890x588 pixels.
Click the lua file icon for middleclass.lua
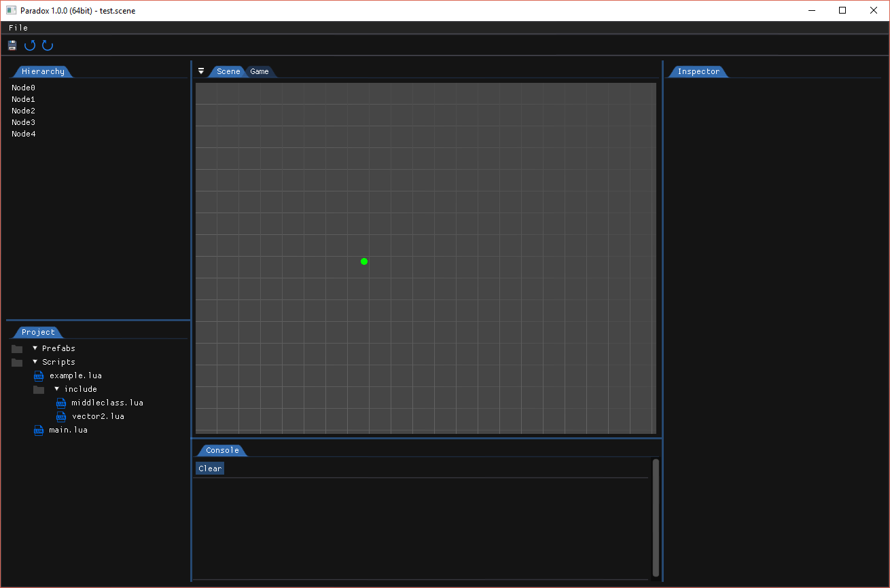[61, 403]
